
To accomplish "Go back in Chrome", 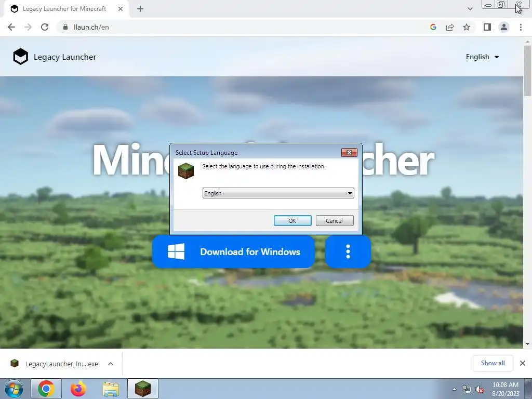I will pyautogui.click(x=11, y=27).
